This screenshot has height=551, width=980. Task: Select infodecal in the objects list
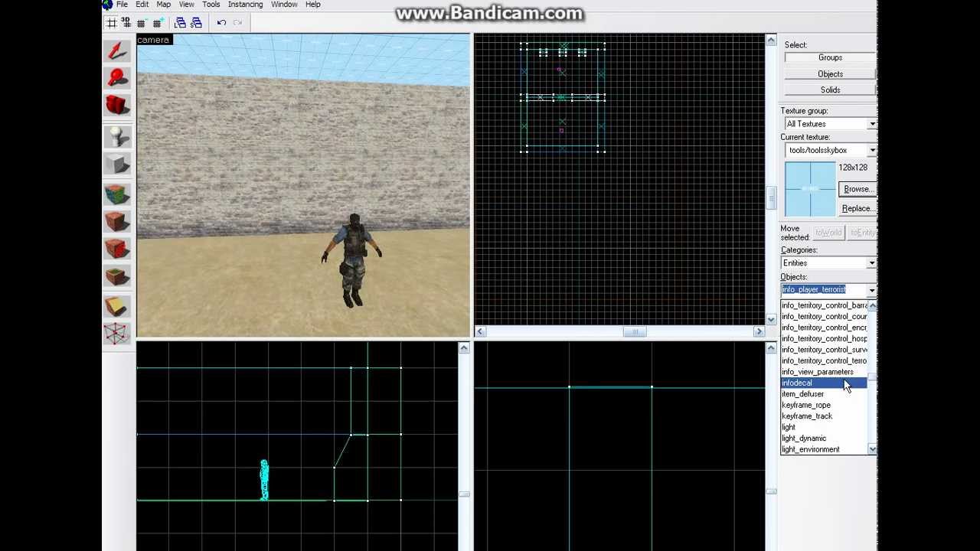pyautogui.click(x=825, y=383)
